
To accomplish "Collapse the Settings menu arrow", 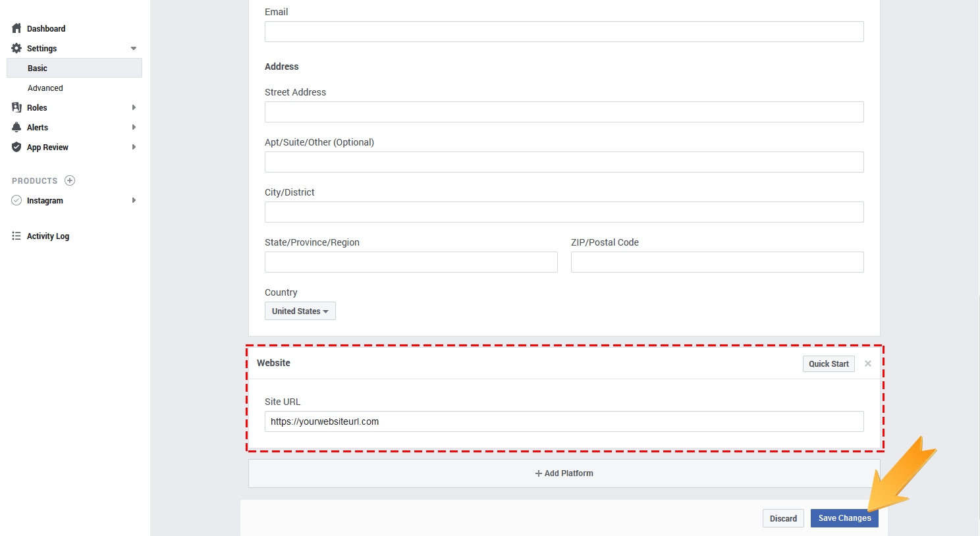I will coord(134,49).
